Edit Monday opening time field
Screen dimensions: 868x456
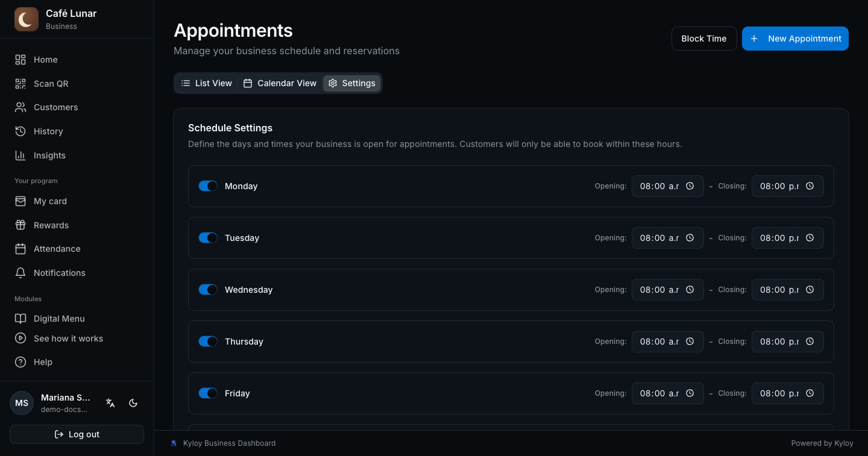667,186
